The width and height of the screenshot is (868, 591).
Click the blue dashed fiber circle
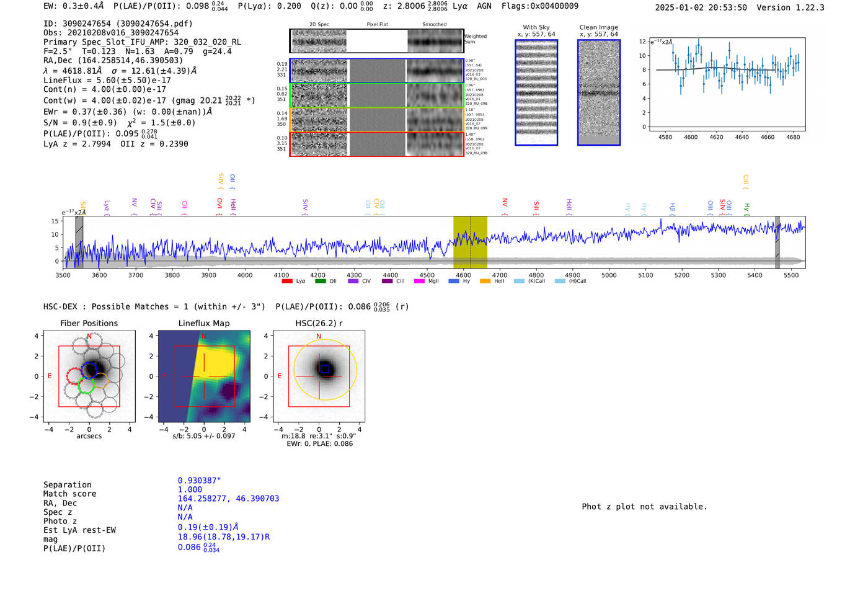(x=91, y=370)
